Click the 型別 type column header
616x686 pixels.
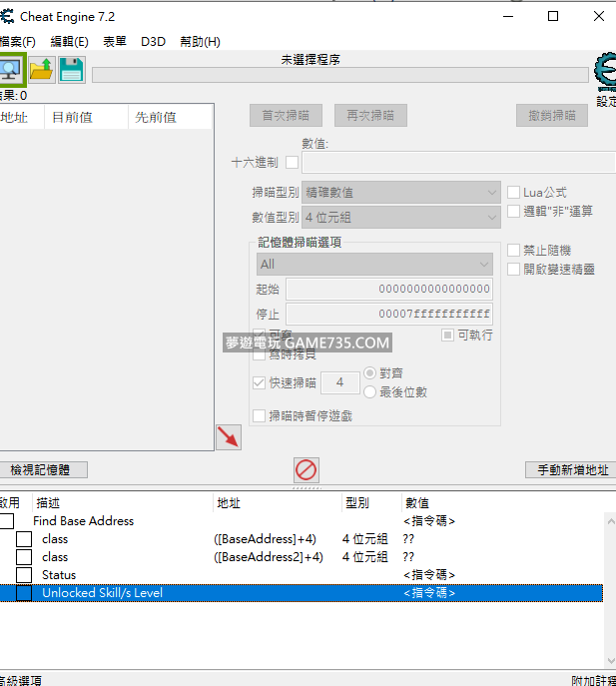coord(371,503)
